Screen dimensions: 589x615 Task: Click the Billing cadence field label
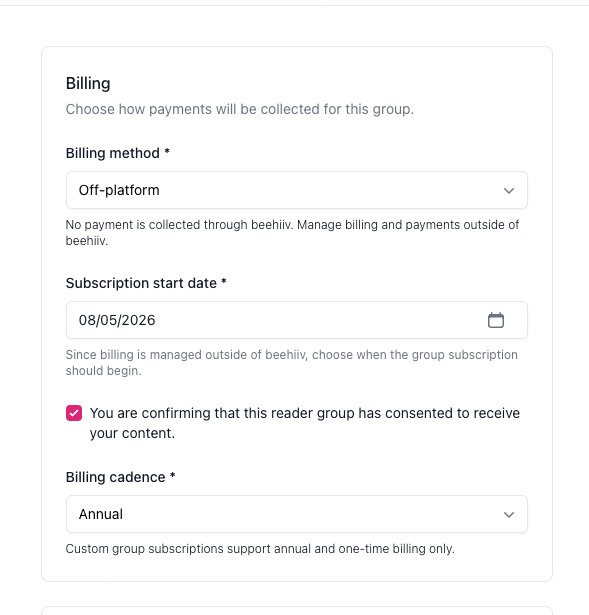click(115, 477)
